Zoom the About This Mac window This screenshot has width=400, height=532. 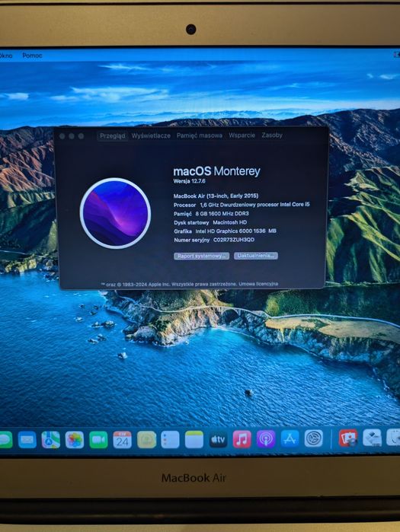tap(81, 136)
